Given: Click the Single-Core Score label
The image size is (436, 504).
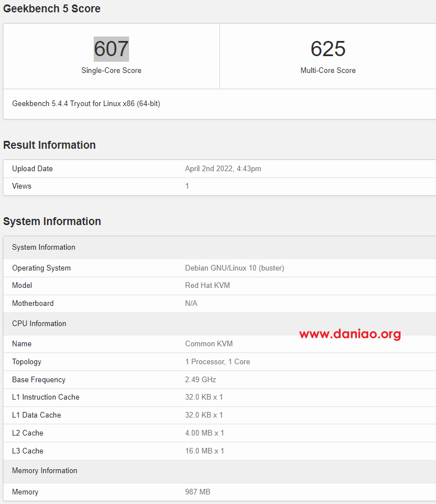Looking at the screenshot, I should pyautogui.click(x=111, y=70).
